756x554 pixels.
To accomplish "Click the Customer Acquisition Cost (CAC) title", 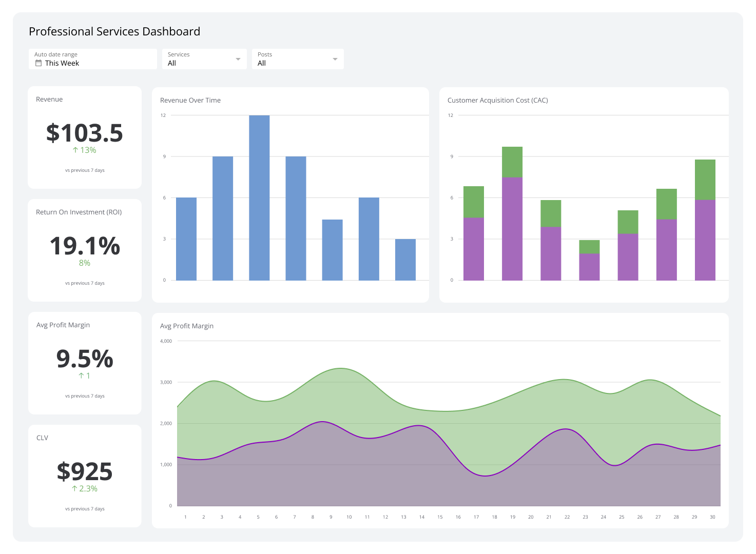I will click(x=497, y=100).
